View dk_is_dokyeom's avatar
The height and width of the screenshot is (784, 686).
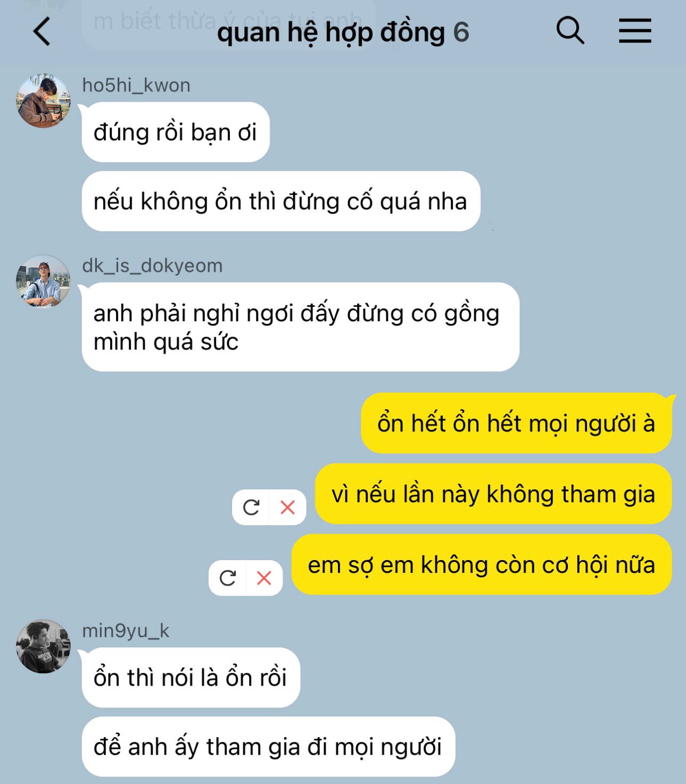pos(43,281)
